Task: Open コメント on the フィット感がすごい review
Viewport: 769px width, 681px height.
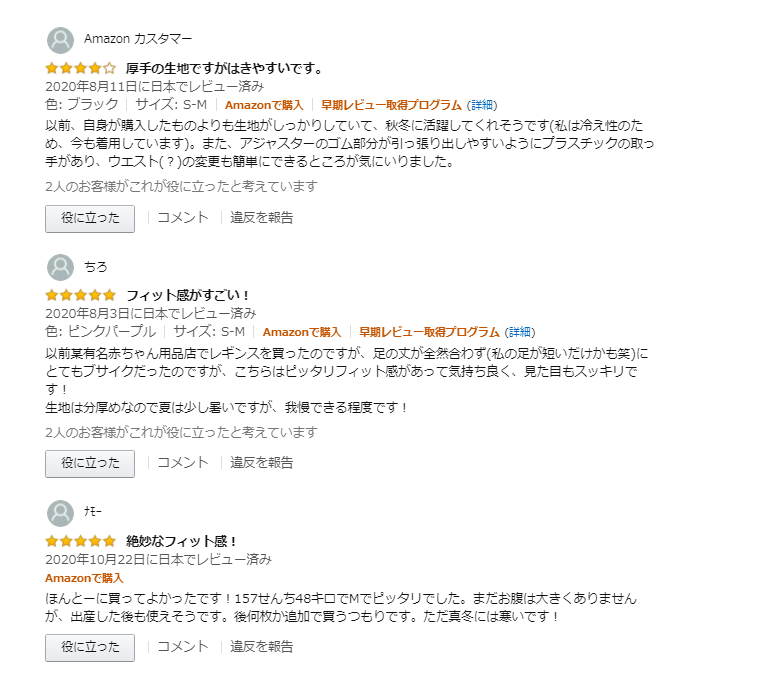Action: coord(183,462)
